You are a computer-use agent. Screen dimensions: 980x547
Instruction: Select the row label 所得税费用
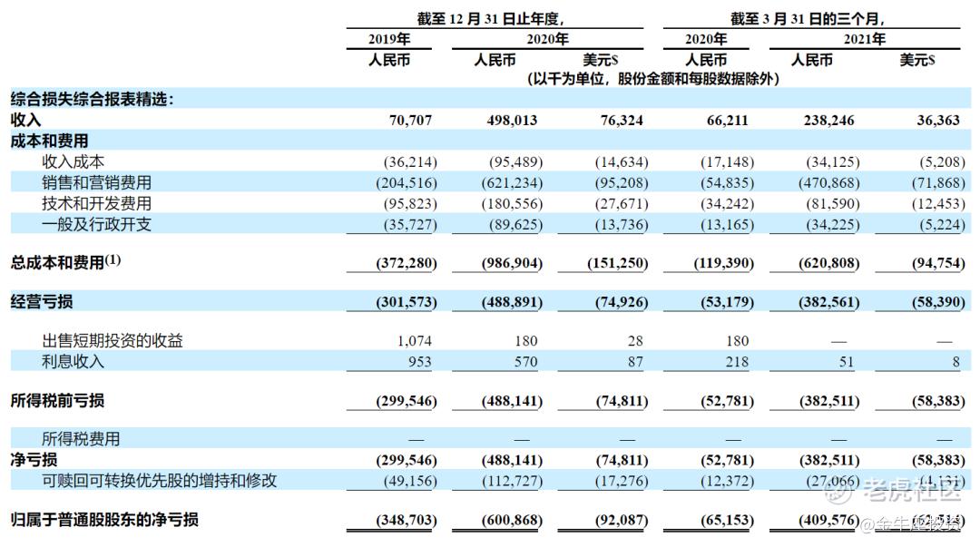click(x=82, y=439)
